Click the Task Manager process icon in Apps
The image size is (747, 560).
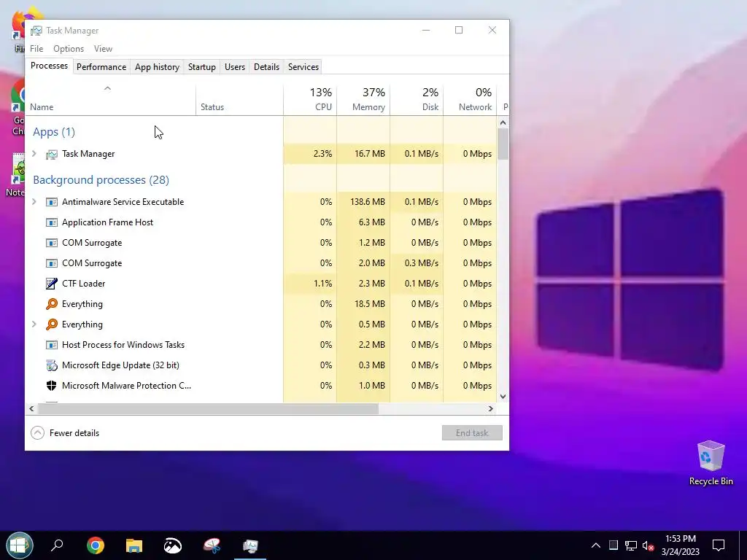coord(52,155)
